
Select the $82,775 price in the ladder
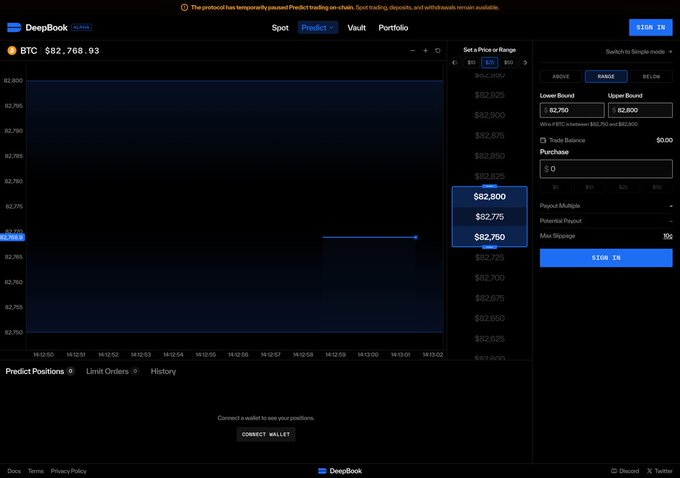[x=490, y=217]
